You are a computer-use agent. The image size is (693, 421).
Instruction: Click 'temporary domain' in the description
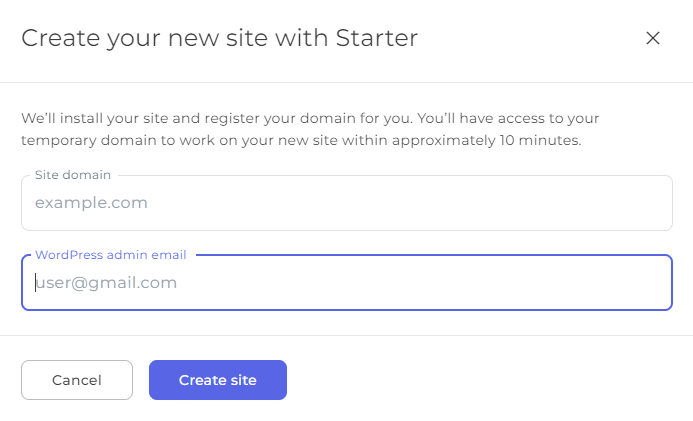pyautogui.click(x=86, y=141)
